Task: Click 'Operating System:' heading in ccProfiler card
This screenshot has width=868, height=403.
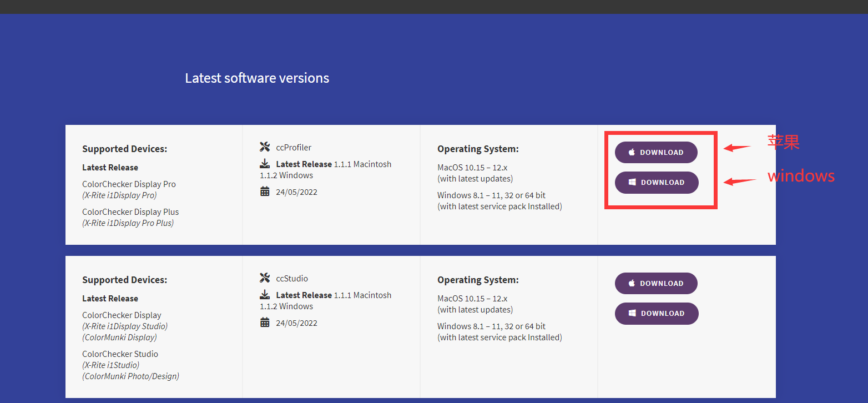Action: pyautogui.click(x=478, y=149)
